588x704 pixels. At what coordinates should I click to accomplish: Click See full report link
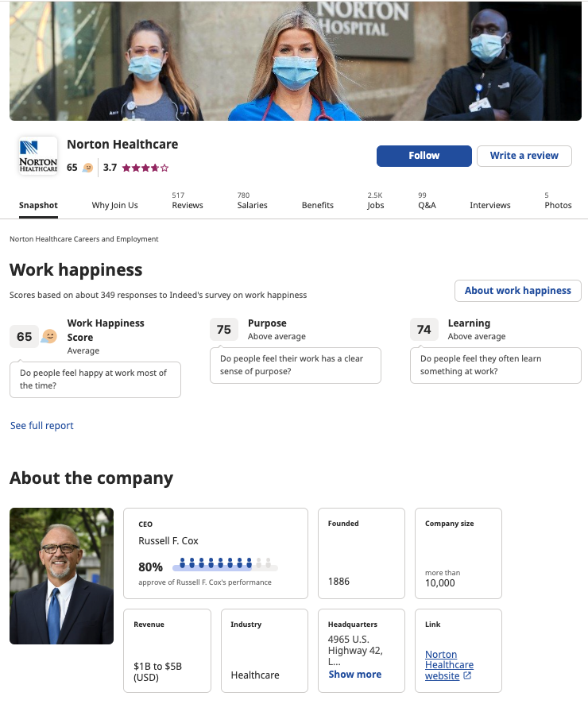pos(42,426)
